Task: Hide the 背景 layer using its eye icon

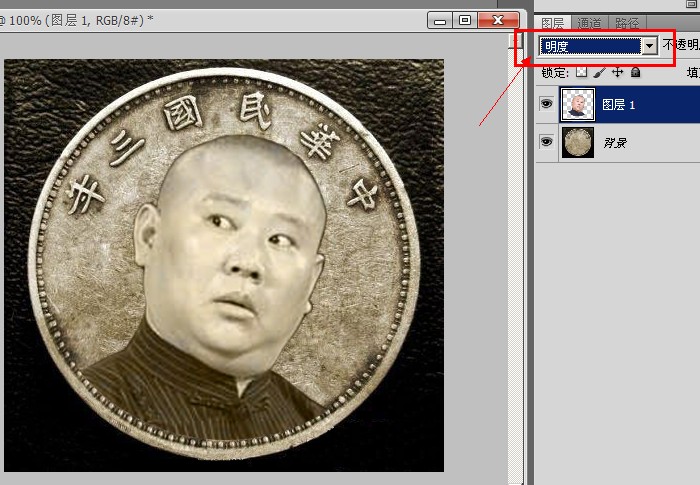Action: pyautogui.click(x=546, y=142)
